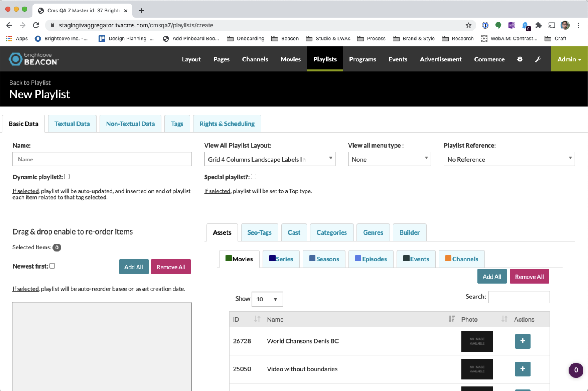Toggle the Newest first checkbox
This screenshot has width=588, height=391.
click(x=52, y=266)
